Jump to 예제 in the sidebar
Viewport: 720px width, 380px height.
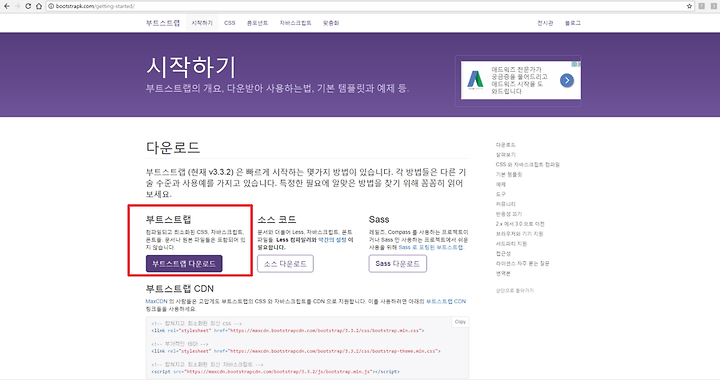501,184
